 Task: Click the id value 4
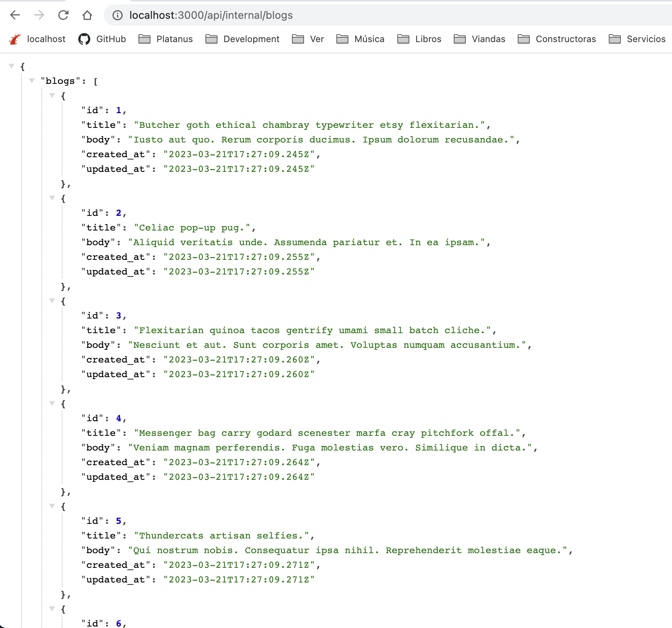point(119,418)
